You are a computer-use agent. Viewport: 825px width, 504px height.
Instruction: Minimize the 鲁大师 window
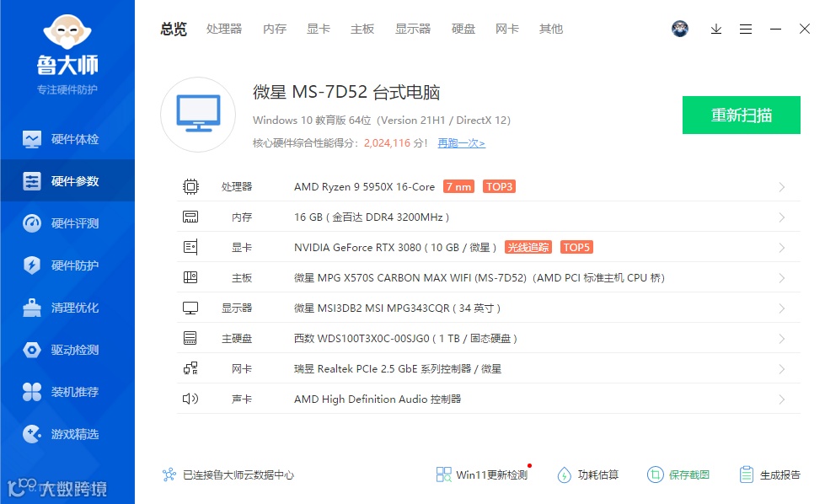[775, 29]
